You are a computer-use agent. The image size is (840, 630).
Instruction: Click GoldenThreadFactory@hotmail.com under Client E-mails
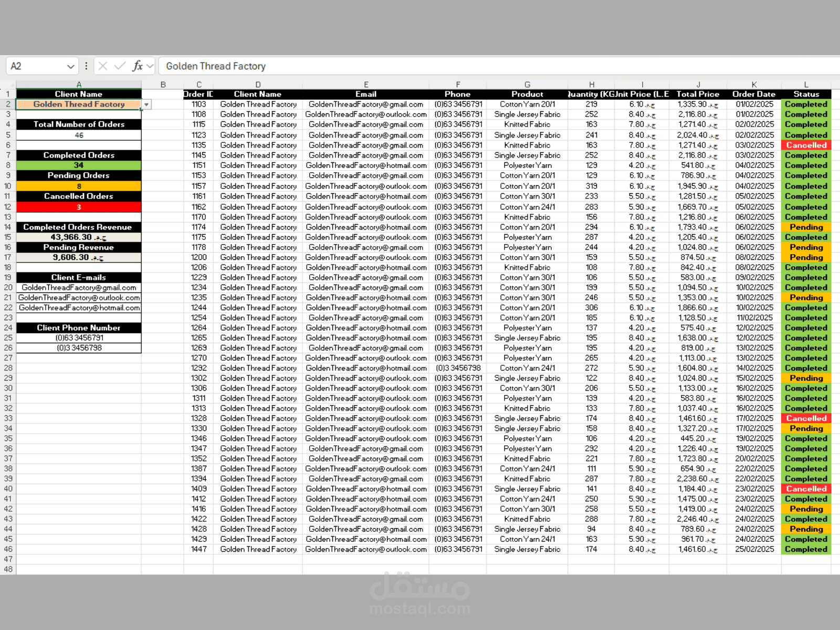(79, 308)
